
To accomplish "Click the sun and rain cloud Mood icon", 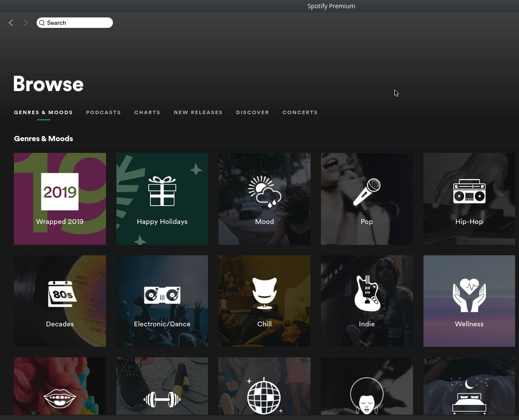I will coord(265,191).
